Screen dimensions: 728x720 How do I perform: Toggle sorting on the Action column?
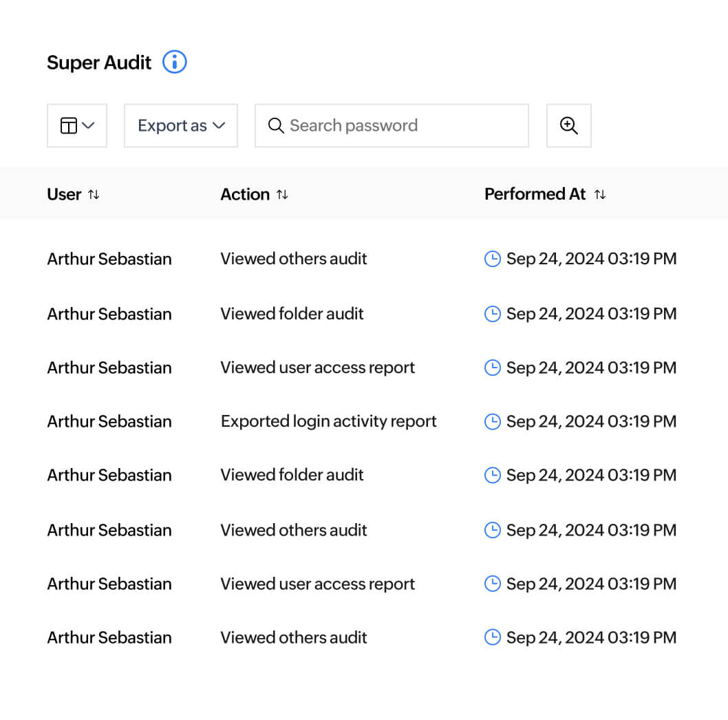tap(282, 194)
